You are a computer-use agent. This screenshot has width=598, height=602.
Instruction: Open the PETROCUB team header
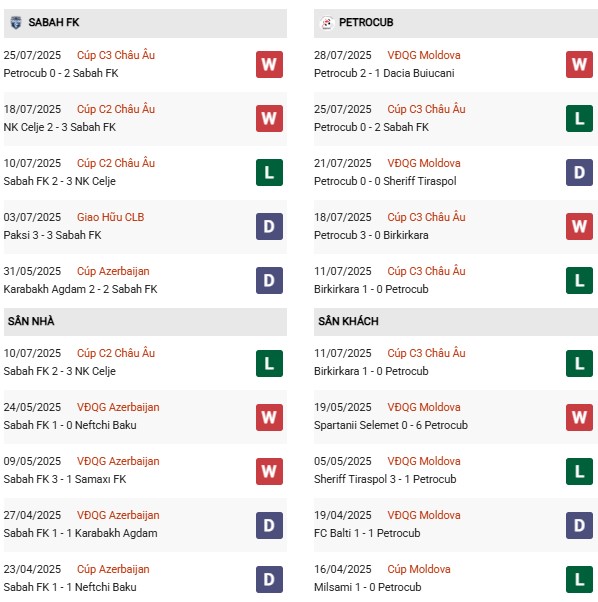(x=456, y=23)
